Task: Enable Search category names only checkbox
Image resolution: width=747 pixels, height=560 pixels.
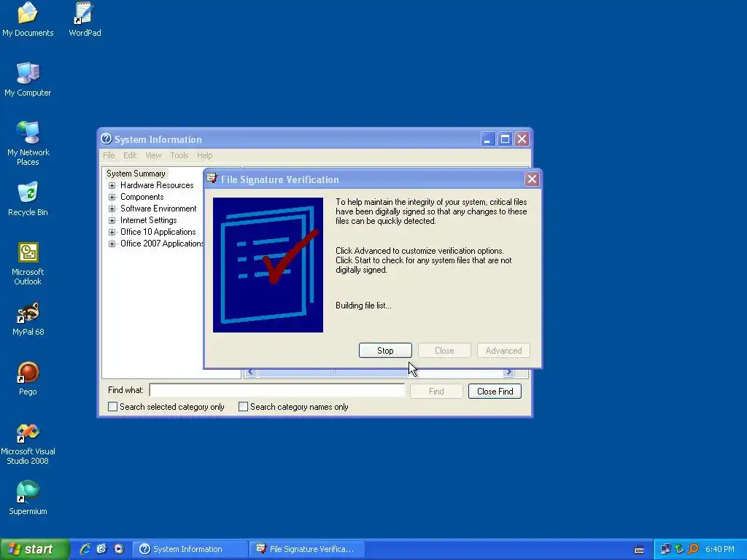Action: pyautogui.click(x=243, y=407)
